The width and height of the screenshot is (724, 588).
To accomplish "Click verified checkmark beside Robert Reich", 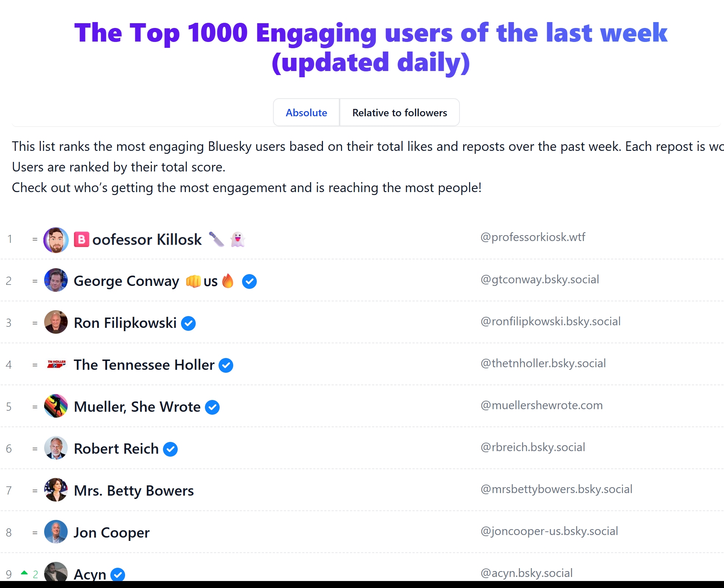I will (170, 449).
